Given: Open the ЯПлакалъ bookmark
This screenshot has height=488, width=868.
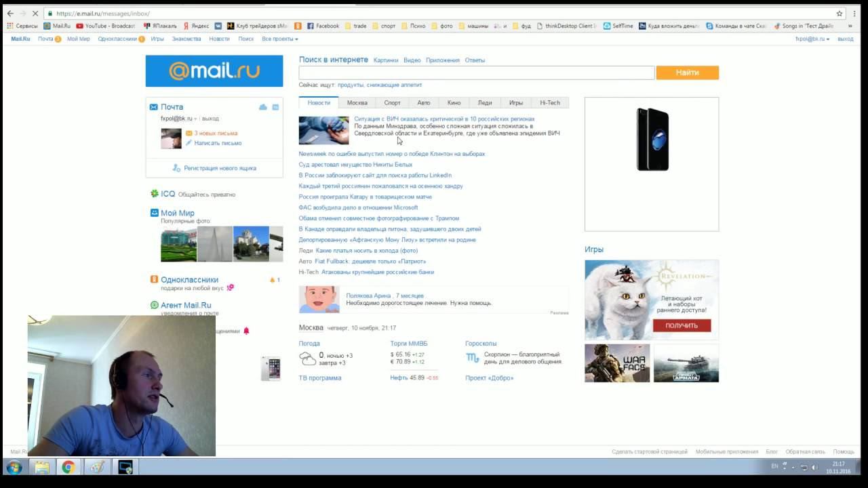Looking at the screenshot, I should tap(159, 26).
